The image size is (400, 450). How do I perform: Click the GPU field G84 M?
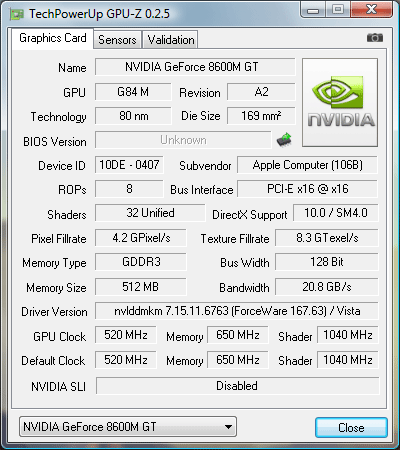(x=133, y=92)
